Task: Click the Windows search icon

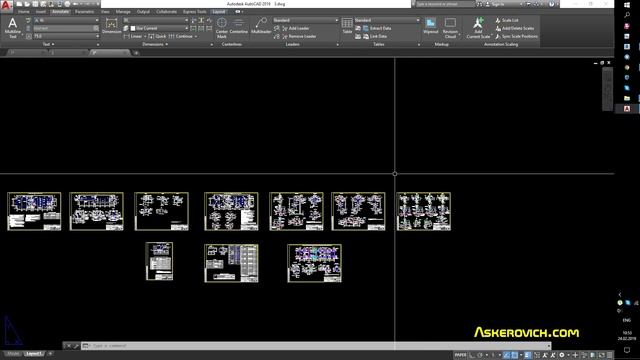Action: [627, 15]
